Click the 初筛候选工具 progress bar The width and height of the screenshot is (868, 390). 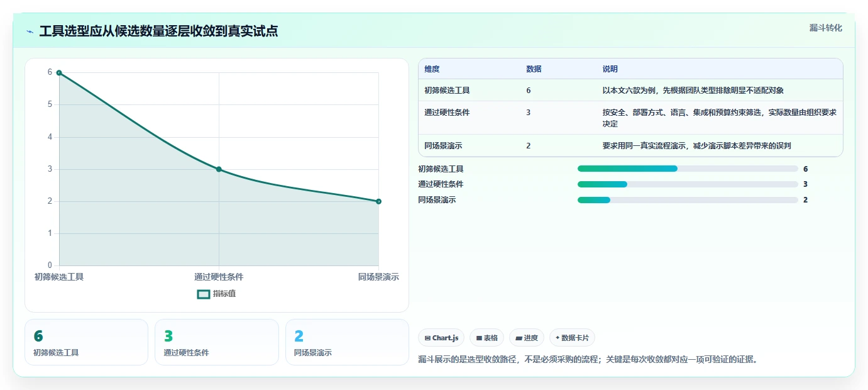click(688, 169)
